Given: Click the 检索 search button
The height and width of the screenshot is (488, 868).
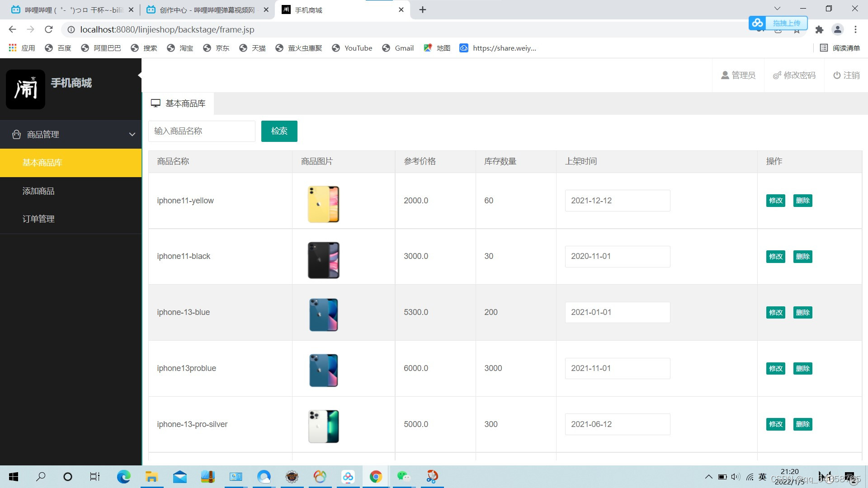Looking at the screenshot, I should pos(279,131).
